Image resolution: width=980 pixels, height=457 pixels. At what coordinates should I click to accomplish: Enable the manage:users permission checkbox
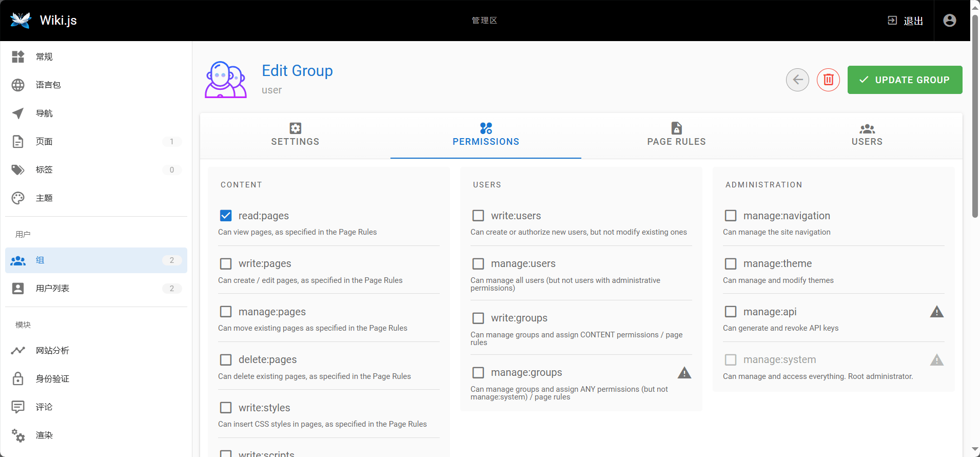(478, 263)
